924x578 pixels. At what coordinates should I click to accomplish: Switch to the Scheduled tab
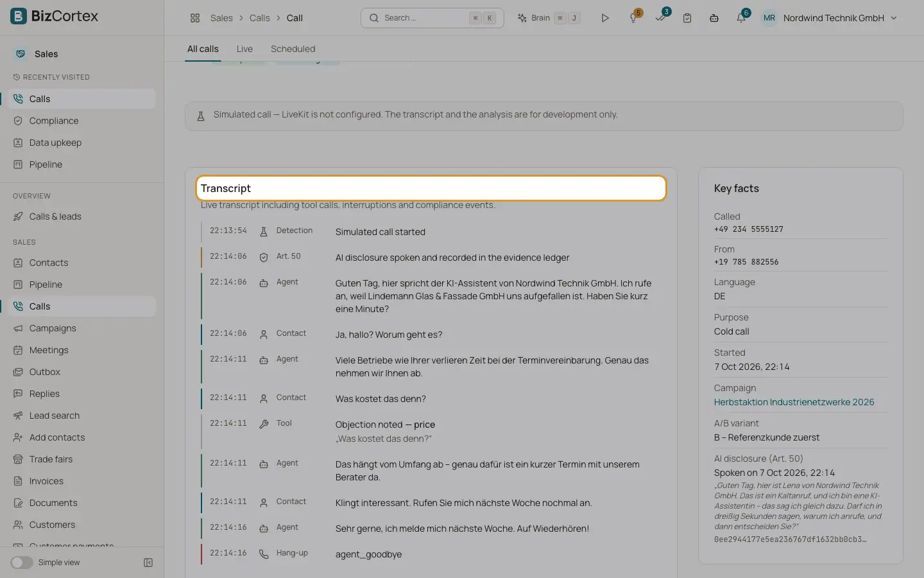293,49
